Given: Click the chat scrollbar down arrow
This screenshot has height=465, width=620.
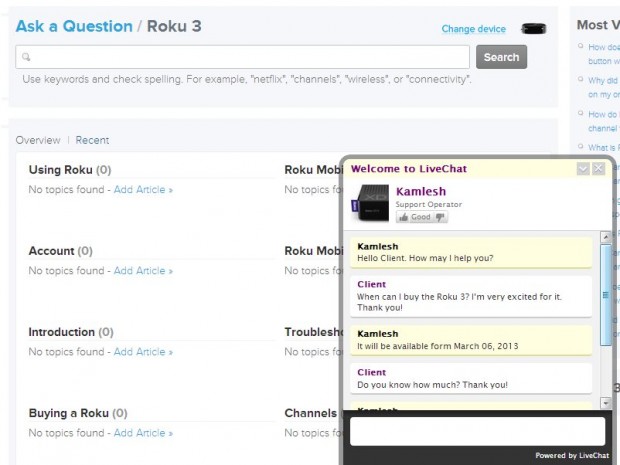Looking at the screenshot, I should (x=605, y=403).
